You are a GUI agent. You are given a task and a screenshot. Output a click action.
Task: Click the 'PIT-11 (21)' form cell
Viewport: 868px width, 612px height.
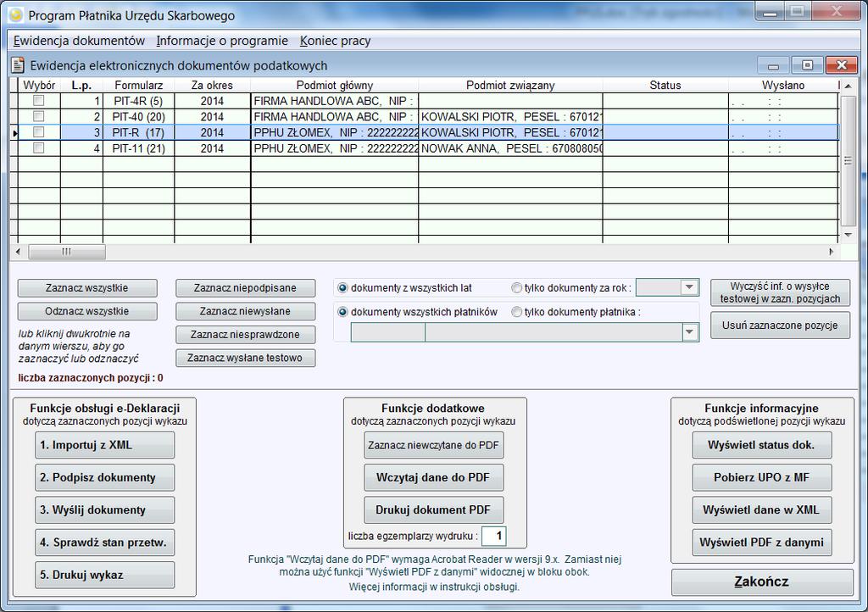(x=138, y=148)
